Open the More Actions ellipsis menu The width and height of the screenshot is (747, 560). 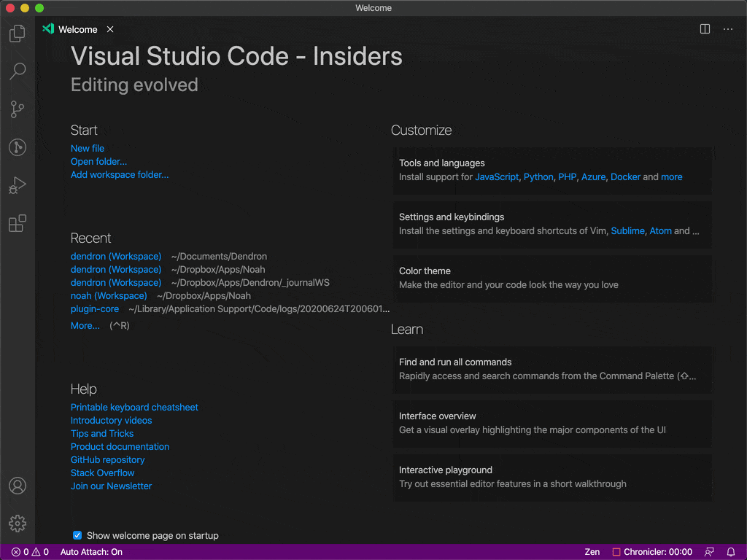727,29
